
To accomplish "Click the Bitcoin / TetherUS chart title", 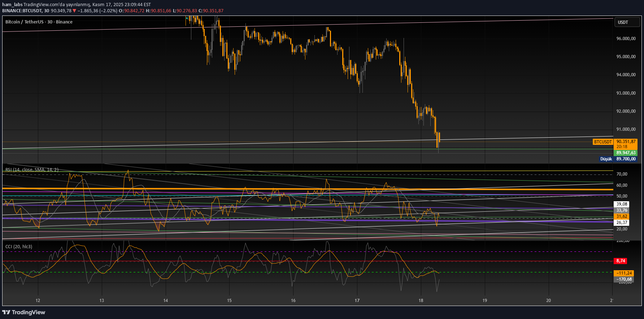I will click(x=39, y=22).
